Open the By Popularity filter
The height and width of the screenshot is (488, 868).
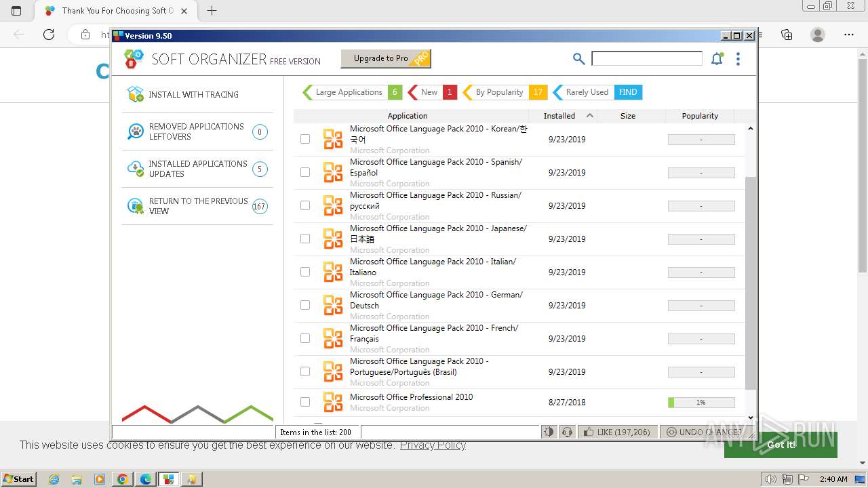[x=505, y=92]
